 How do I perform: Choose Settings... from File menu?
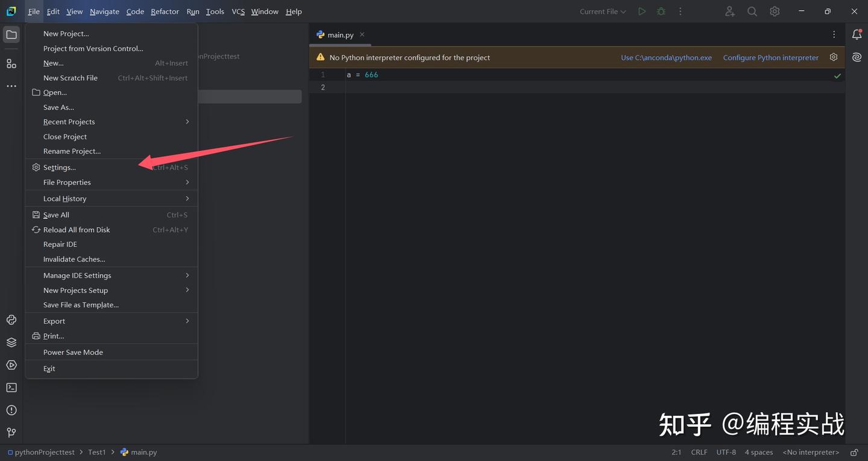(112, 168)
